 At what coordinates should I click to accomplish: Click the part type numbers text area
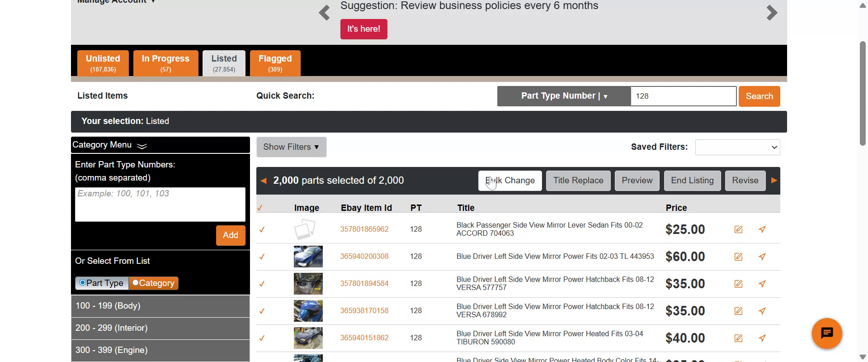coord(160,205)
